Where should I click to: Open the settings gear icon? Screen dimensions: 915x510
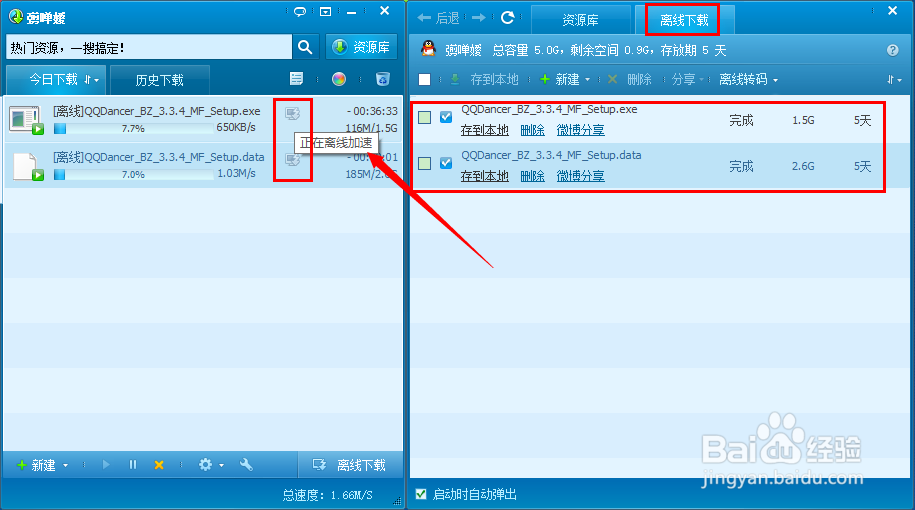(x=205, y=464)
